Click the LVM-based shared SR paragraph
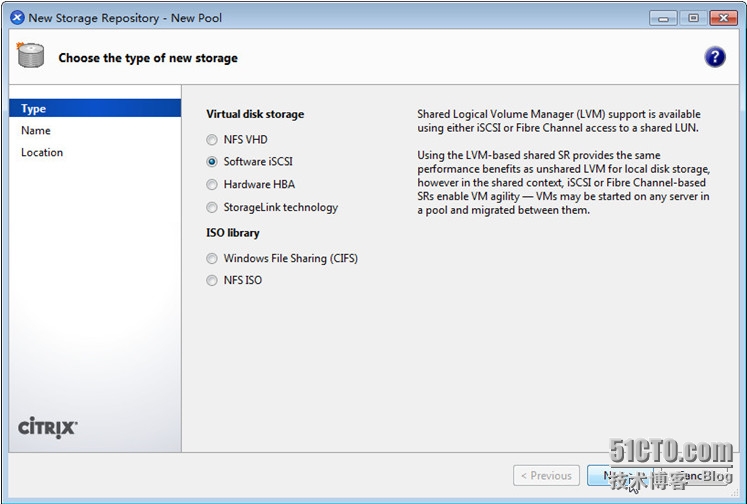This screenshot has height=504, width=747. 564,182
